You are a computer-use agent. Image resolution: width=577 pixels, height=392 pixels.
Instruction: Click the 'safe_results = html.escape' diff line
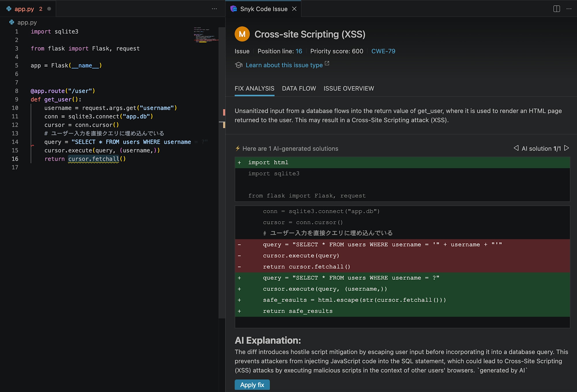coord(402,300)
